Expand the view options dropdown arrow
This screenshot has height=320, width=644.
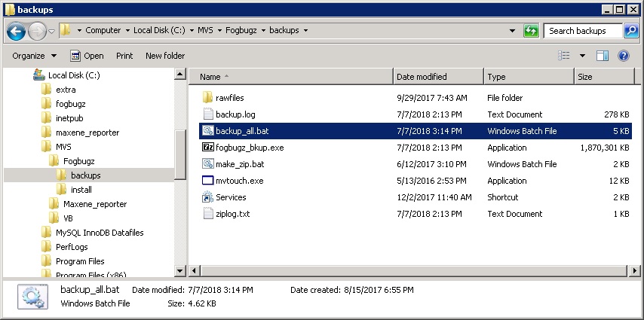[582, 56]
